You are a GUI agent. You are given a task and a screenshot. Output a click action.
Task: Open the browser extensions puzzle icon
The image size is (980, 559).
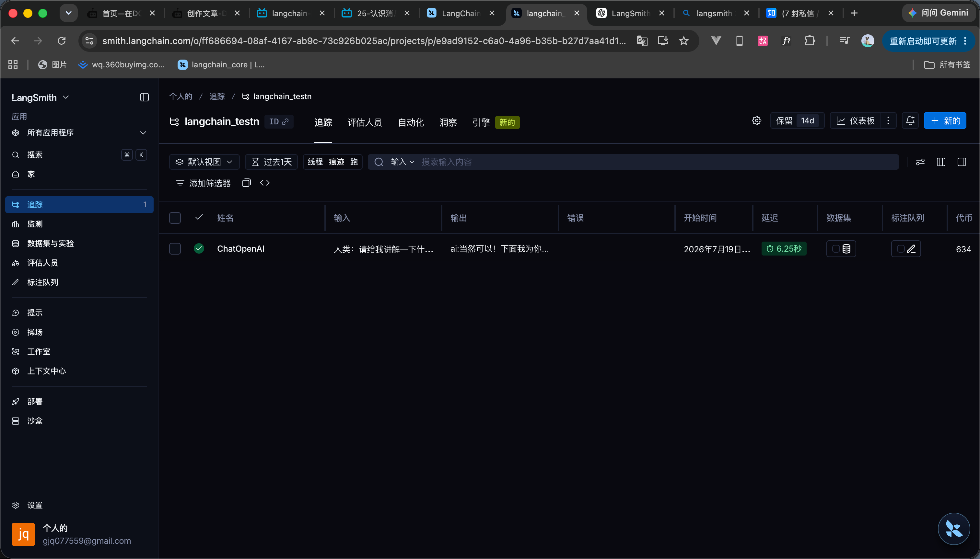click(810, 41)
